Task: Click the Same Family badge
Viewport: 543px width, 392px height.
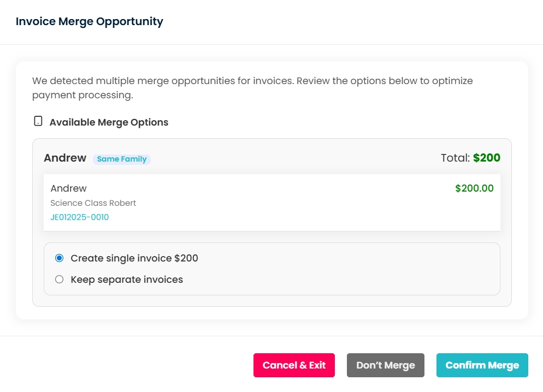Action: click(x=122, y=159)
